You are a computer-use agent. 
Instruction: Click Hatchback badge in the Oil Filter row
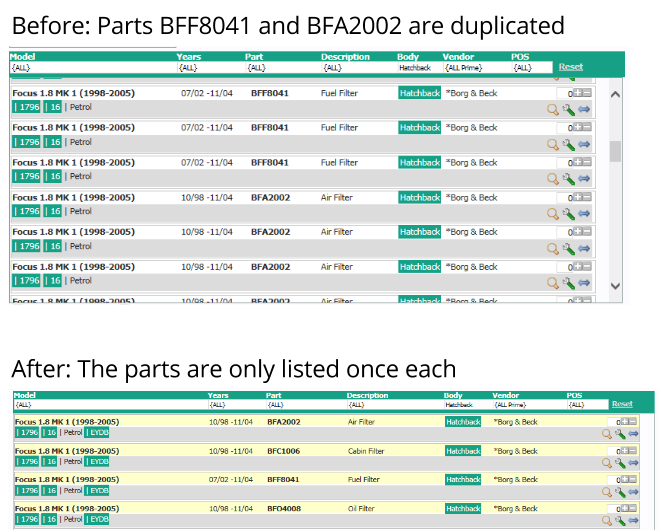(462, 507)
